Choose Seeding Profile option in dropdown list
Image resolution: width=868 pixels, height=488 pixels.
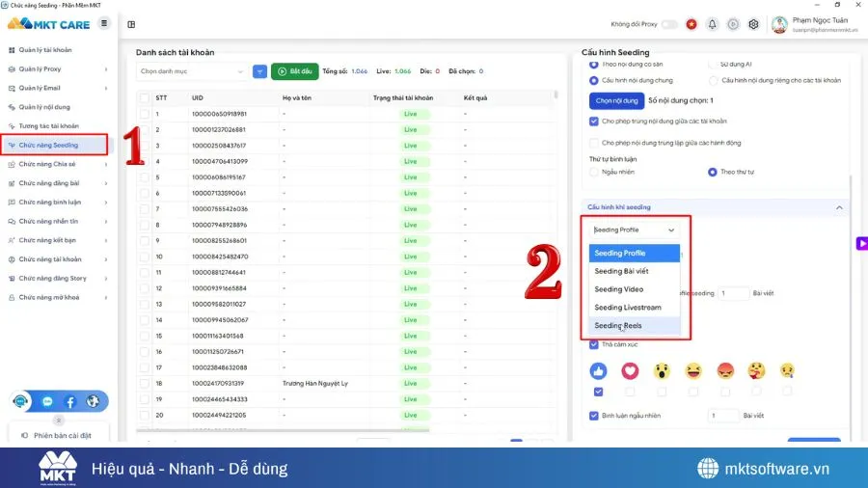click(635, 253)
